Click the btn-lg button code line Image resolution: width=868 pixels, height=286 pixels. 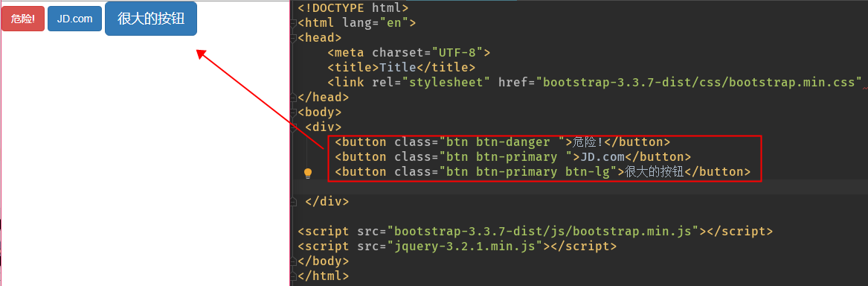coord(542,172)
